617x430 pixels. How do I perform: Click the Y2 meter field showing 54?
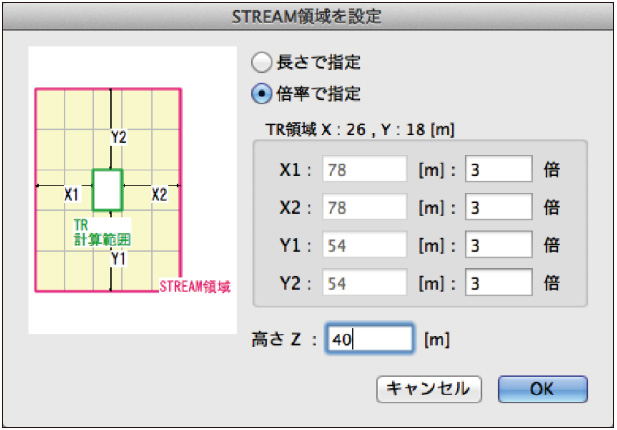pos(364,284)
